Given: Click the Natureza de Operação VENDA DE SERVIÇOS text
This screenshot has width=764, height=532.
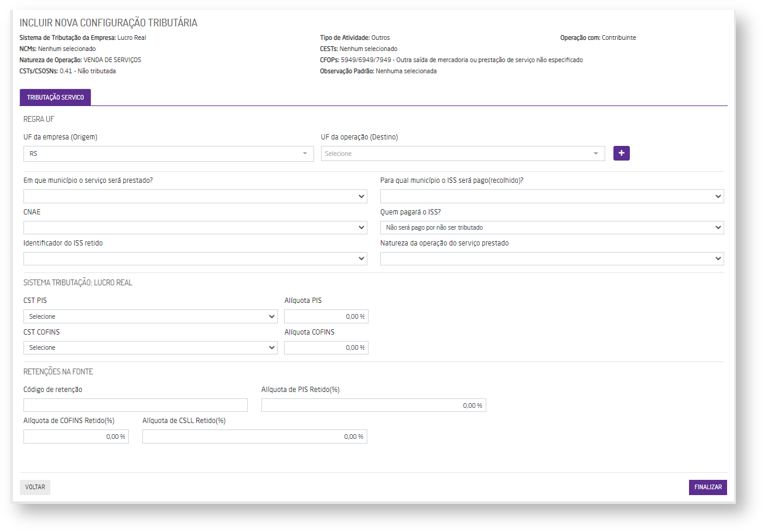Looking at the screenshot, I should [x=80, y=60].
